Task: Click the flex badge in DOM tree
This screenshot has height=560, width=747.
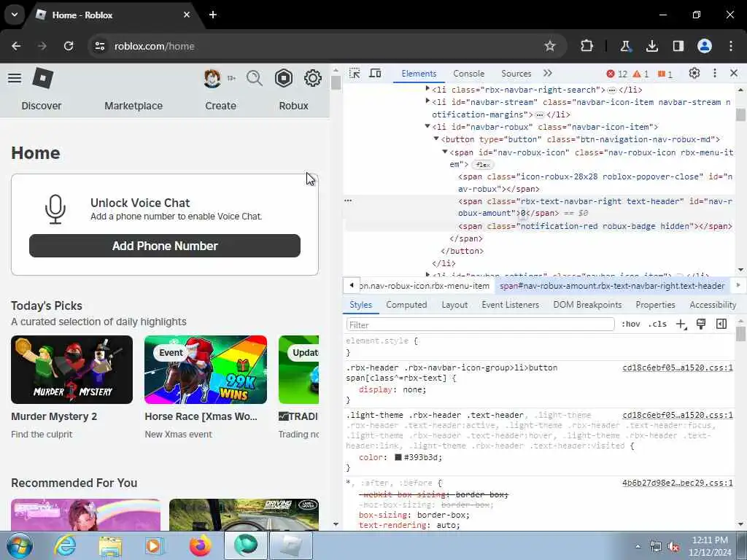Action: click(x=483, y=165)
